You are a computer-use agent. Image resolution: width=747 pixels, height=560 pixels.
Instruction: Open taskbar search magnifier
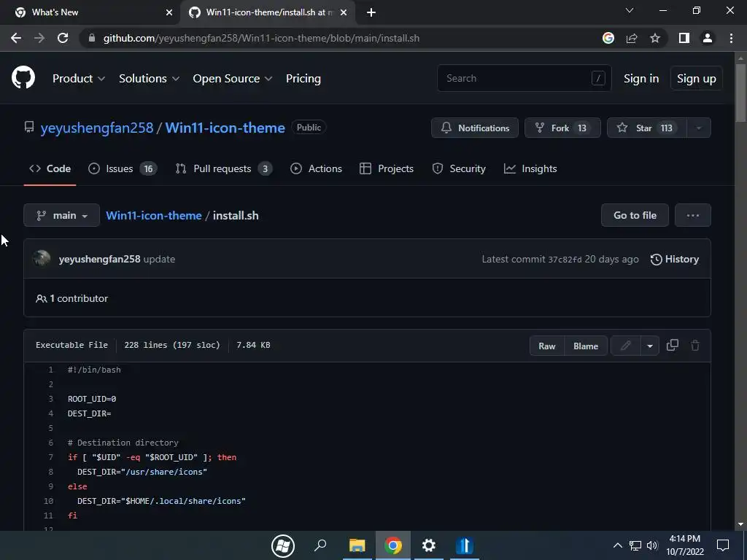(320, 545)
